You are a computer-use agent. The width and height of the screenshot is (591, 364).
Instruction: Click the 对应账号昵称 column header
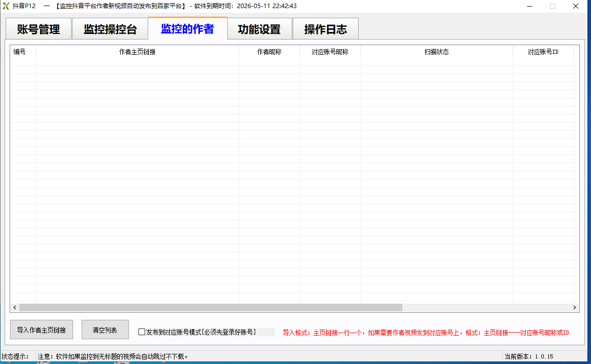pyautogui.click(x=330, y=52)
